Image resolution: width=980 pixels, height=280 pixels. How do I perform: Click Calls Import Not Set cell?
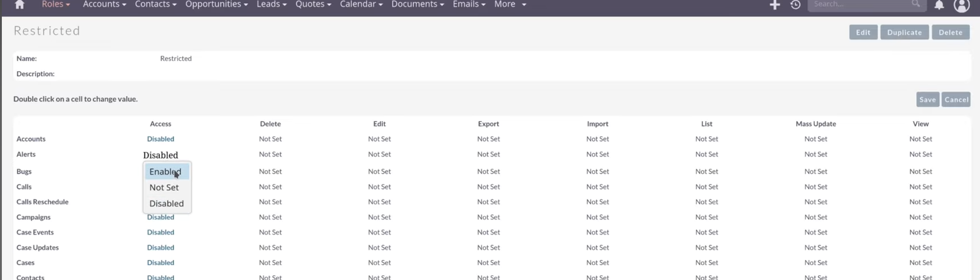pyautogui.click(x=598, y=187)
